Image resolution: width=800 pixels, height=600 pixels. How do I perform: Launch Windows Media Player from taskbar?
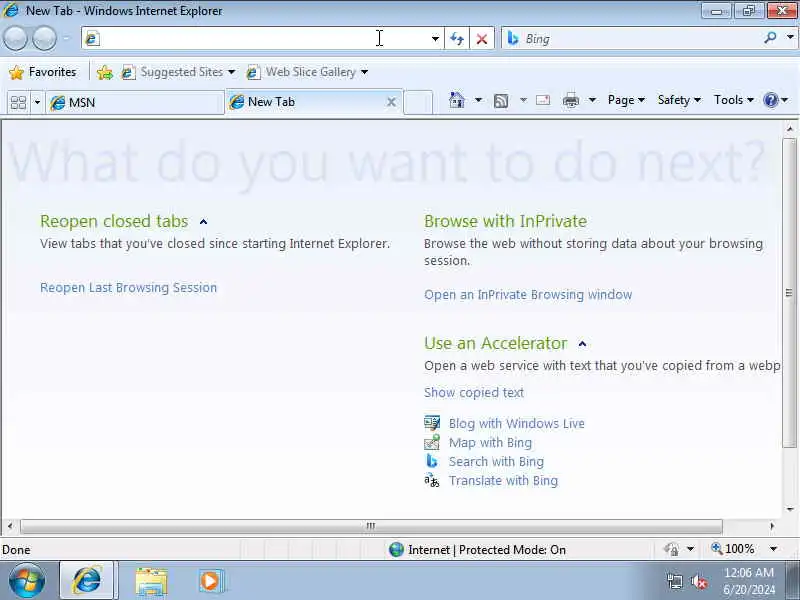pos(210,581)
